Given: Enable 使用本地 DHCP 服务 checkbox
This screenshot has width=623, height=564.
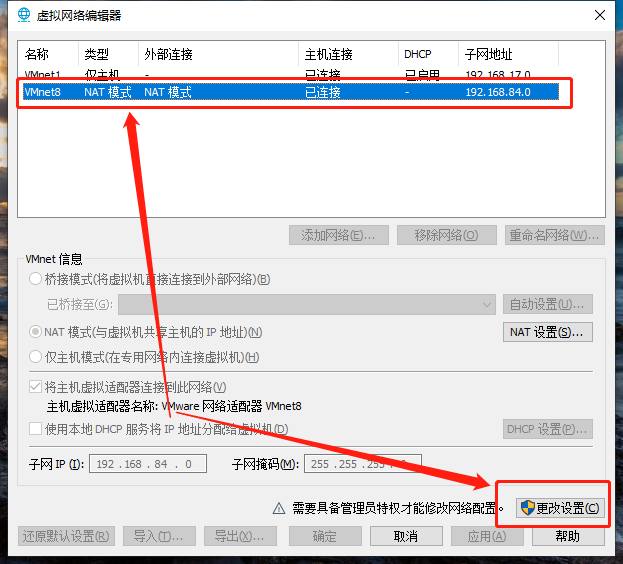Looking at the screenshot, I should click(35, 429).
